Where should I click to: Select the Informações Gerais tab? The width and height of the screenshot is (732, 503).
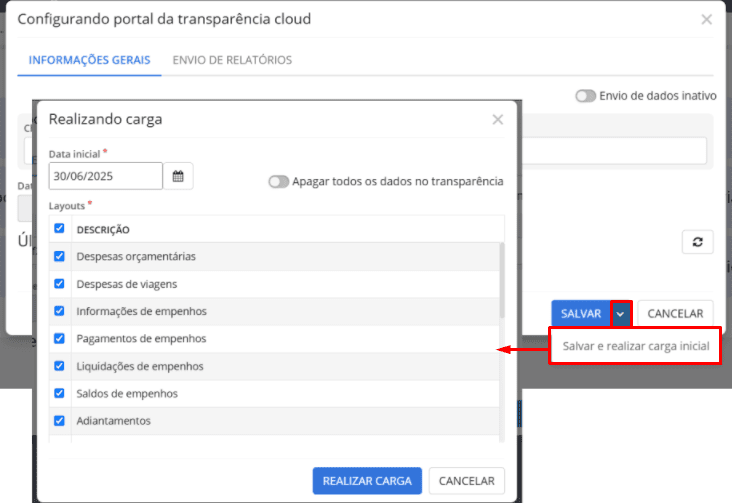pos(89,60)
